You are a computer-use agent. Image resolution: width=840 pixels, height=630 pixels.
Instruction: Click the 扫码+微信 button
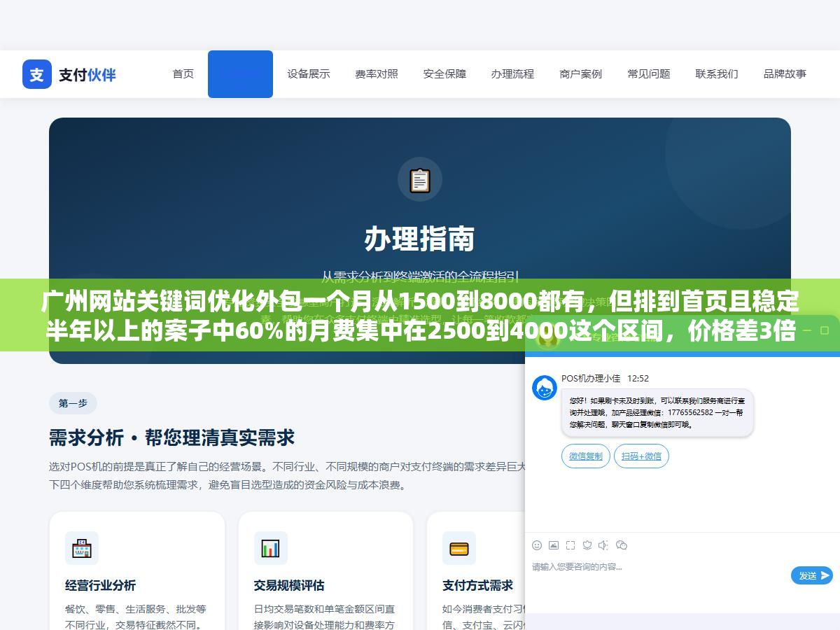click(642, 456)
